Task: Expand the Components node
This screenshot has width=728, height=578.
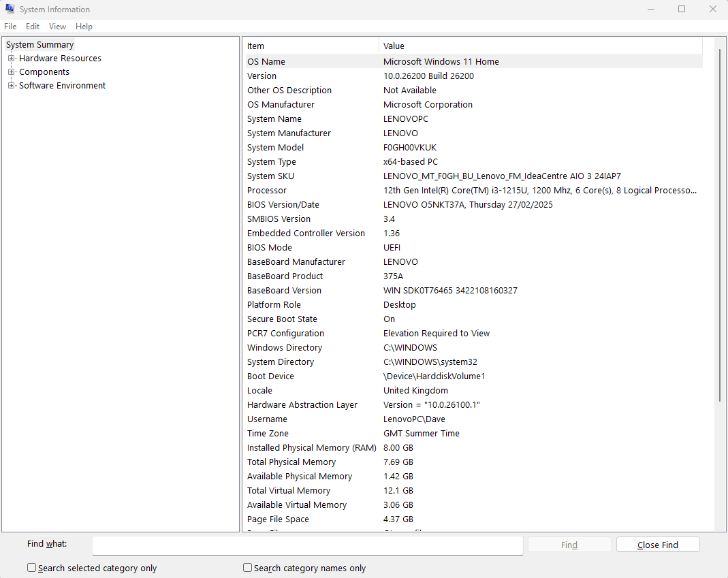Action: (x=11, y=72)
